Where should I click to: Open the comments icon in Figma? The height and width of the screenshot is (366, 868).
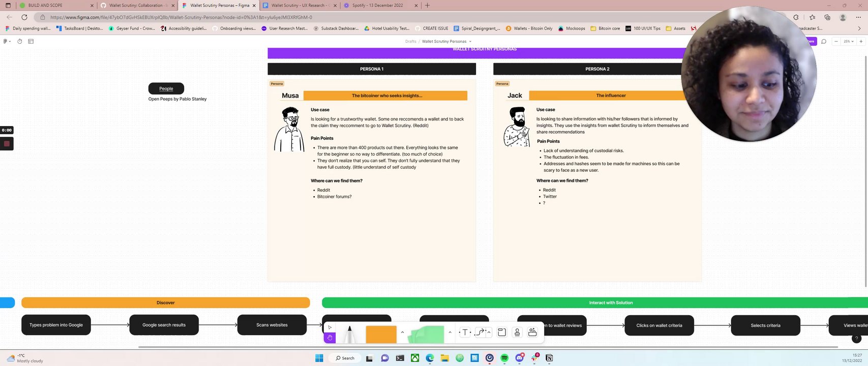pyautogui.click(x=824, y=41)
